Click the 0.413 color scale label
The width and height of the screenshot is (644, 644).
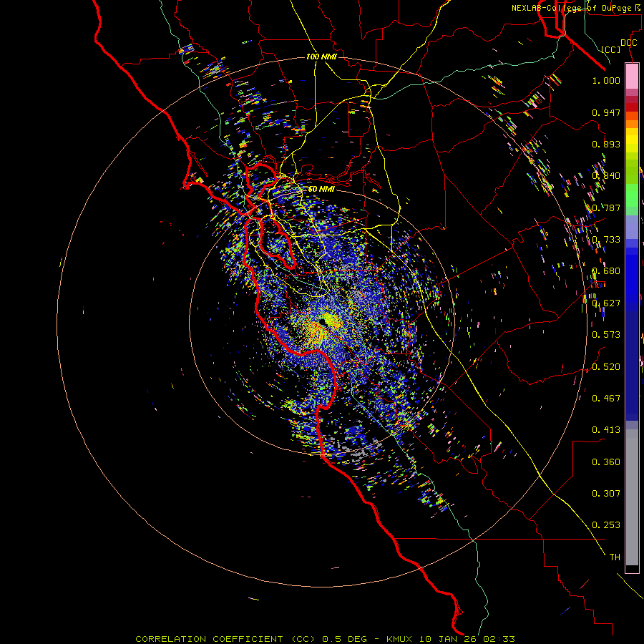[x=606, y=430]
